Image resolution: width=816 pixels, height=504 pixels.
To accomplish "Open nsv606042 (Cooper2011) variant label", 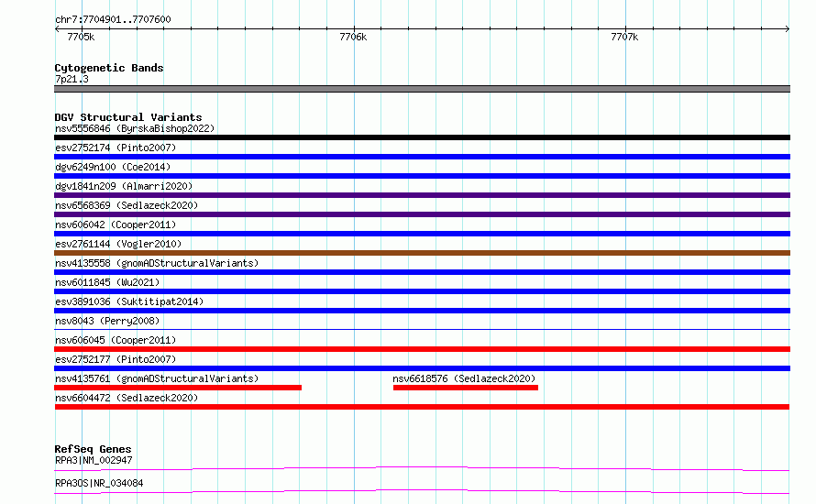I will pyautogui.click(x=116, y=225).
